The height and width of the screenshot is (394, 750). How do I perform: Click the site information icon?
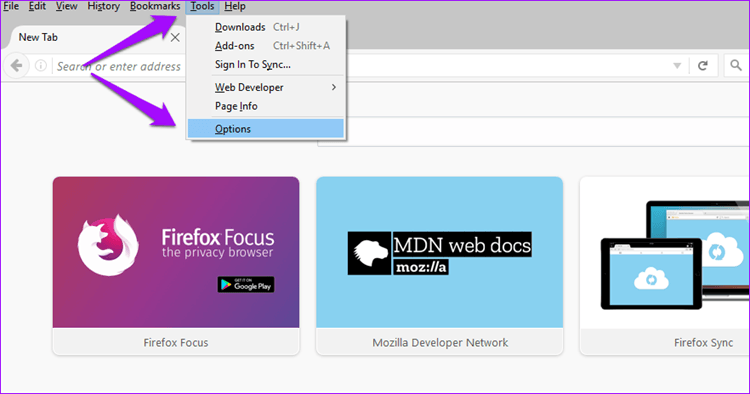tap(41, 66)
